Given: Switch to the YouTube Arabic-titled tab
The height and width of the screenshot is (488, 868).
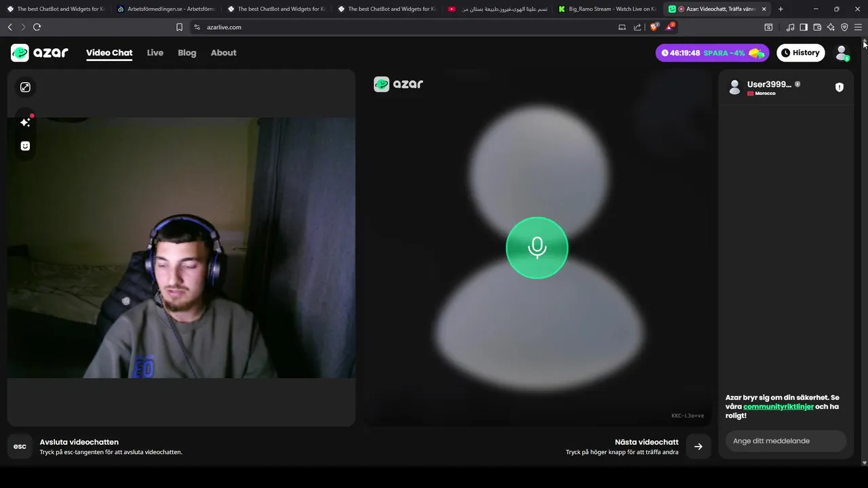Looking at the screenshot, I should [x=497, y=9].
